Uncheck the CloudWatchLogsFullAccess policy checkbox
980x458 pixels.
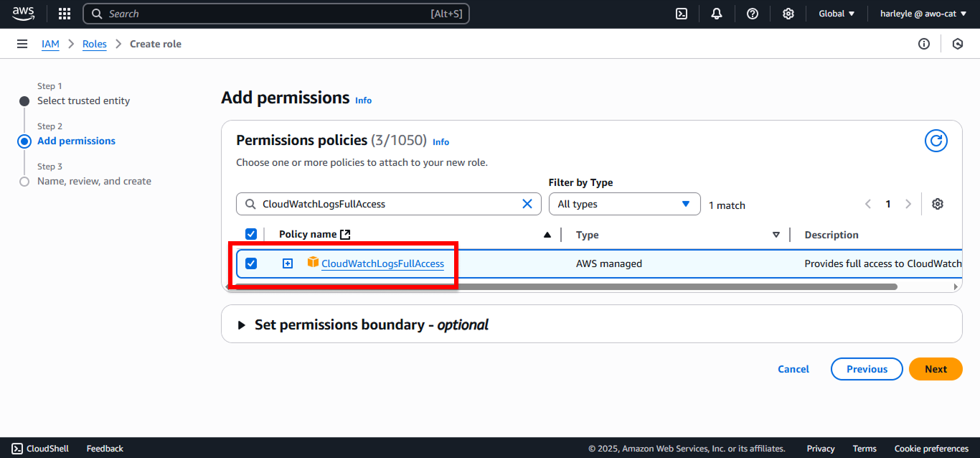click(251, 263)
